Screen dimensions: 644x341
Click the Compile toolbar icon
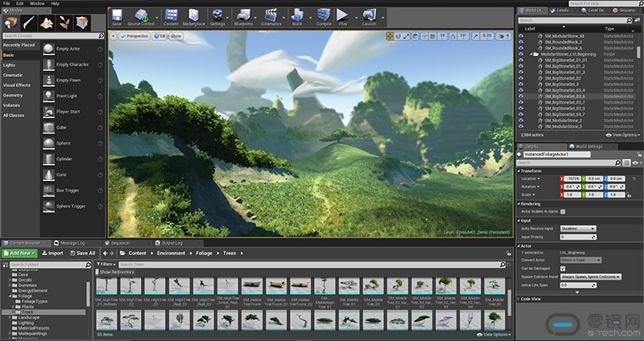(x=324, y=17)
